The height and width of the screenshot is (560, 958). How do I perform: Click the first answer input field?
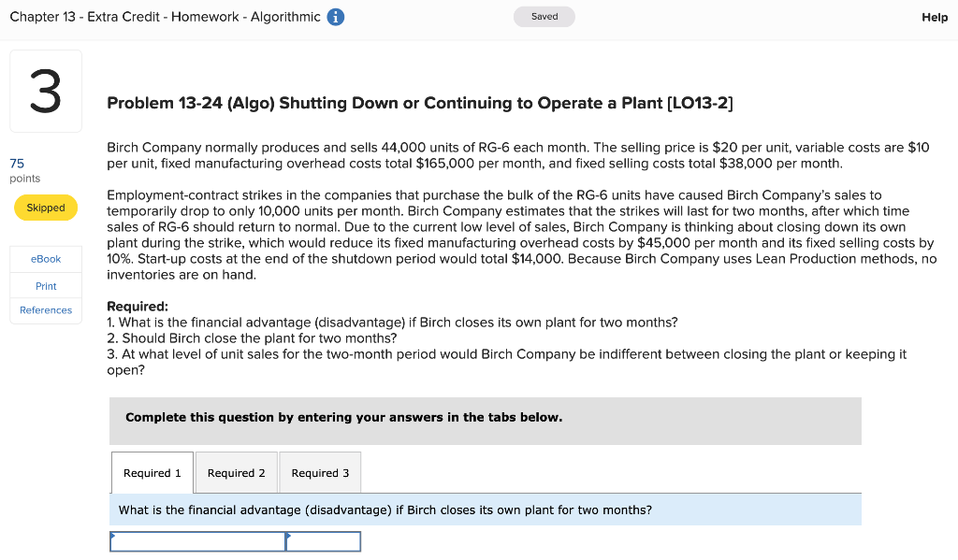point(197,540)
